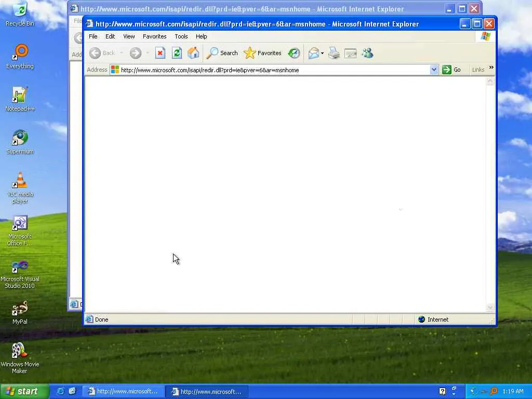
Task: Open the Messenger people icon
Action: click(367, 53)
